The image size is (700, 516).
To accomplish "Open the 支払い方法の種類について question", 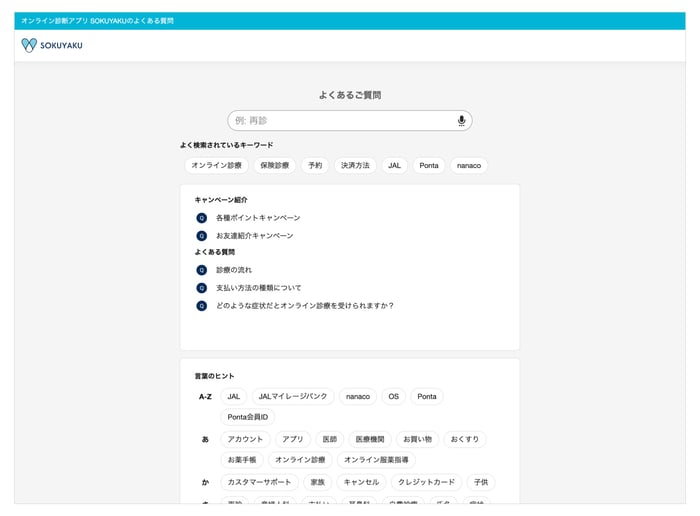I will 258,288.
